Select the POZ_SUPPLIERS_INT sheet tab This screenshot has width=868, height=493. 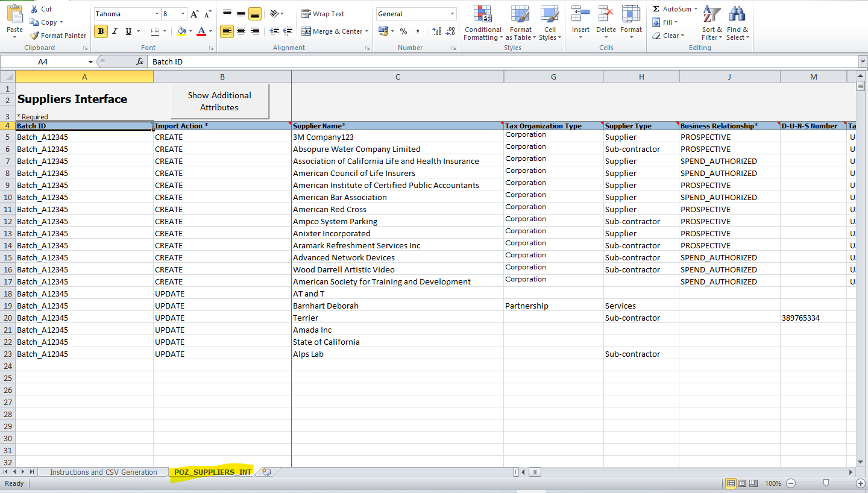click(x=213, y=472)
